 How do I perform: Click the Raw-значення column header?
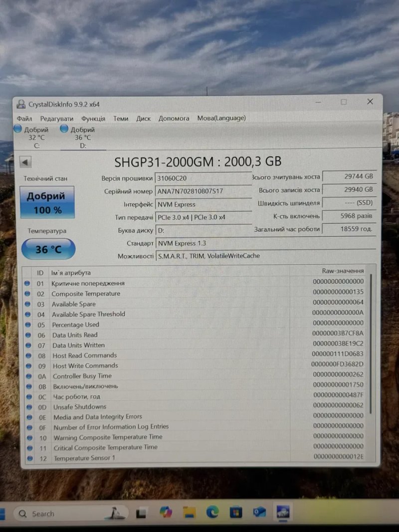click(x=343, y=271)
